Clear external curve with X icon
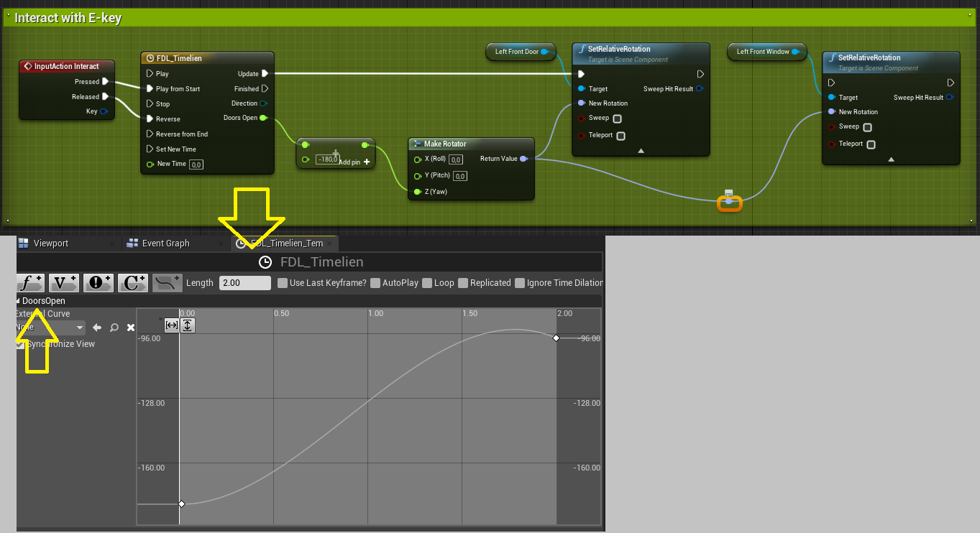Screen dimensions: 980x533 (x=131, y=328)
